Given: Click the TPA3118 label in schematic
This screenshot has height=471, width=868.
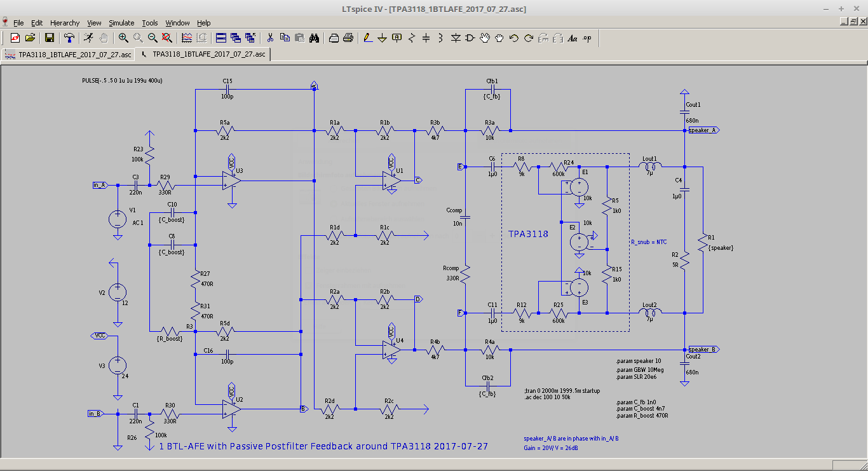Looking at the screenshot, I should [x=528, y=234].
